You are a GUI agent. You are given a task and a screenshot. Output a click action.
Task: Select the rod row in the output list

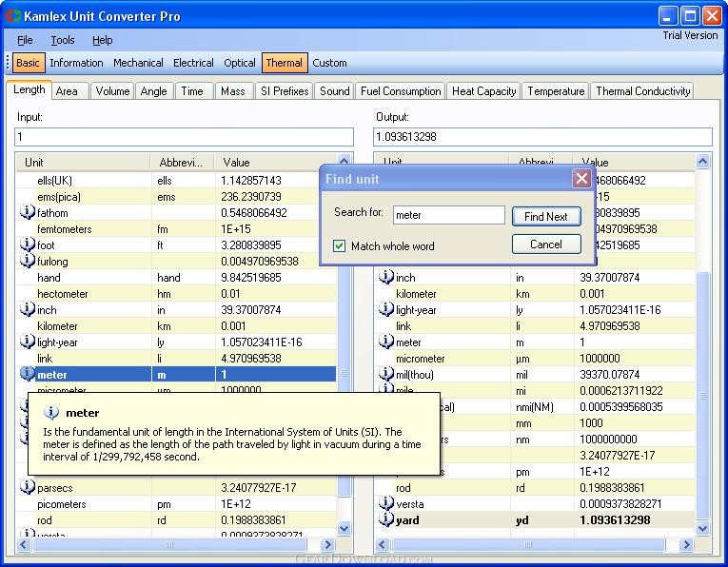point(535,488)
